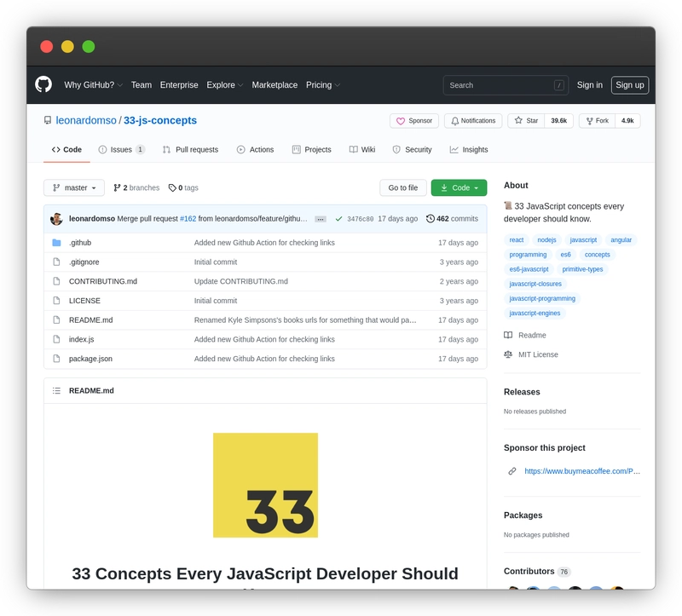Expand the Pricing menu
Image resolution: width=682 pixels, height=616 pixels.
(x=323, y=85)
